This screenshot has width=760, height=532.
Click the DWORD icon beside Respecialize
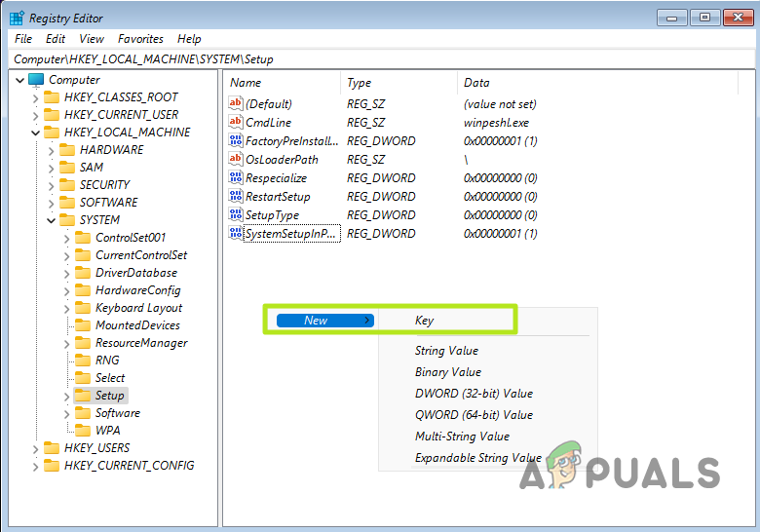click(236, 177)
